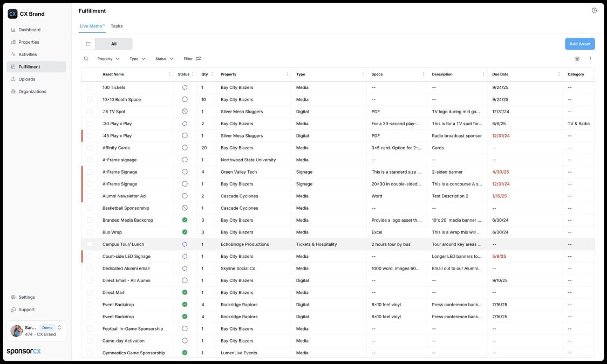Screen dimensions: 607x364
Task: Expand the Property filter dropdown
Action: (108, 59)
